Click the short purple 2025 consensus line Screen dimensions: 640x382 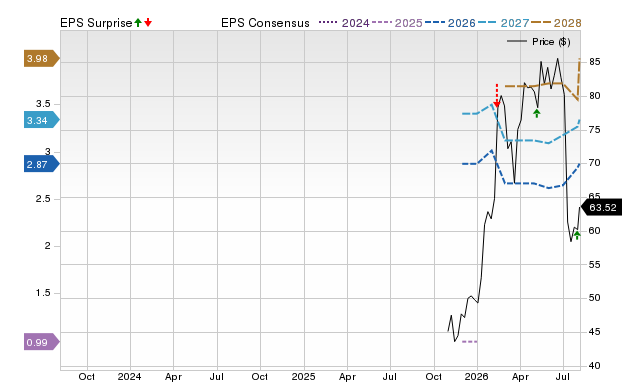point(469,342)
